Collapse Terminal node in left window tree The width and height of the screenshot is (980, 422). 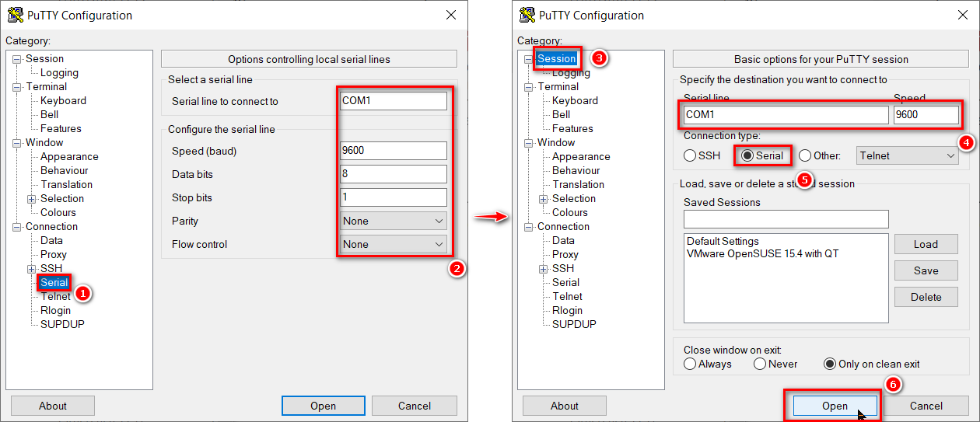point(17,87)
